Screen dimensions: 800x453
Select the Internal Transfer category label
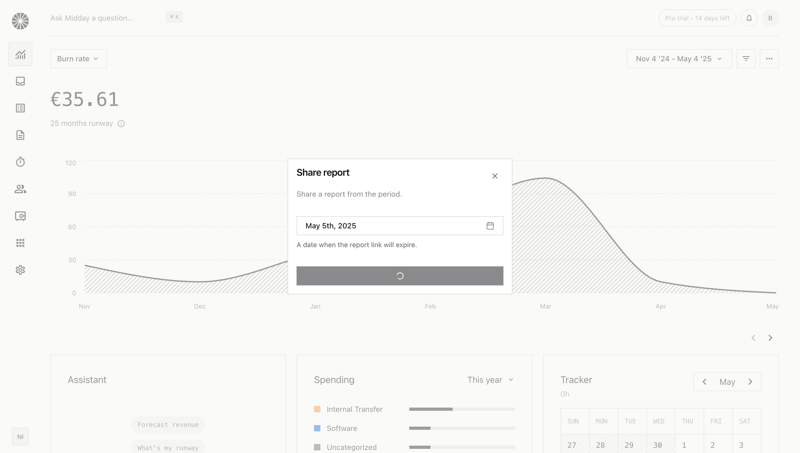(x=355, y=409)
